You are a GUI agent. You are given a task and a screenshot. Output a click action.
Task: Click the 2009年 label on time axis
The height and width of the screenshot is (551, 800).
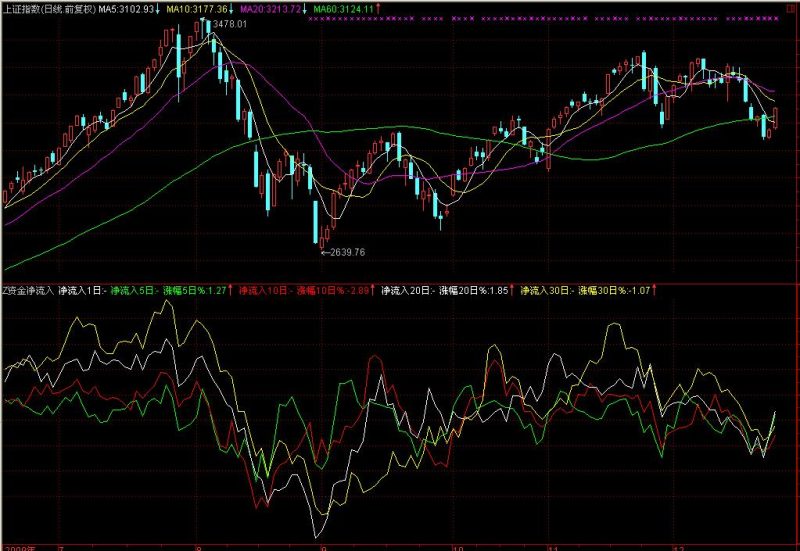pos(19,548)
